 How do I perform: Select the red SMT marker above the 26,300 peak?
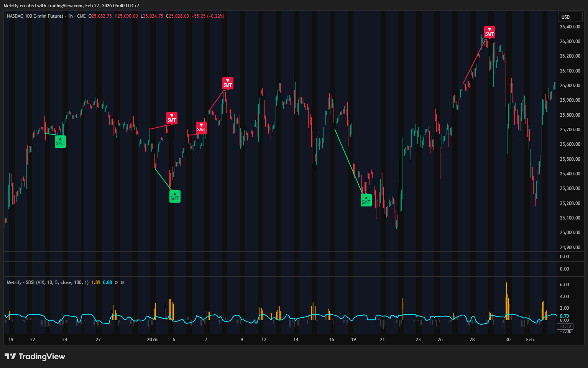coord(489,32)
